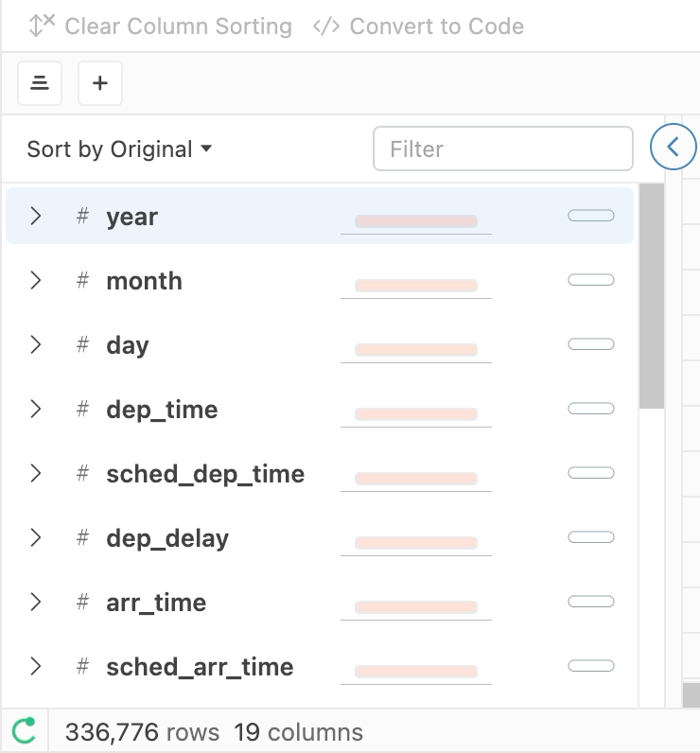
Task: Toggle the pill switch on the dep_time row
Action: click(590, 409)
